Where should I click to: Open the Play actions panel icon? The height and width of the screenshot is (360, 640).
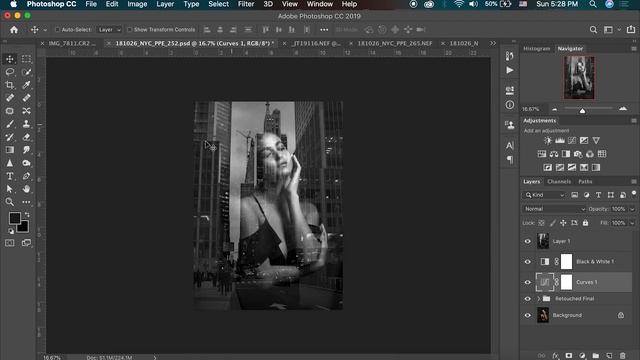click(510, 70)
